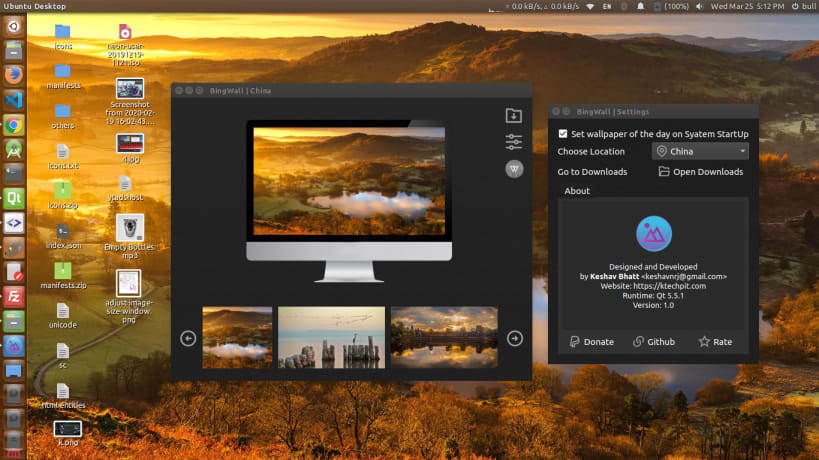This screenshot has height=460, width=819.
Task: Select the sc file on desktop
Action: click(x=63, y=355)
